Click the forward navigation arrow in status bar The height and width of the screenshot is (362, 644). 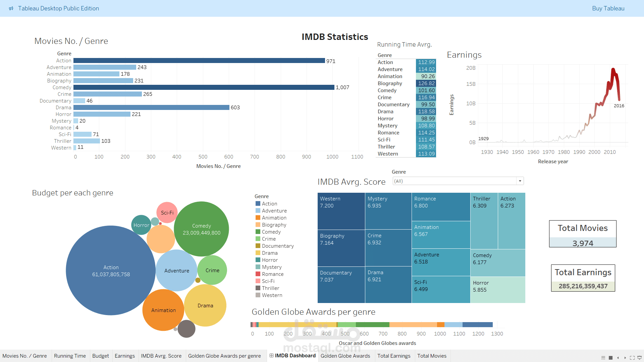point(626,358)
